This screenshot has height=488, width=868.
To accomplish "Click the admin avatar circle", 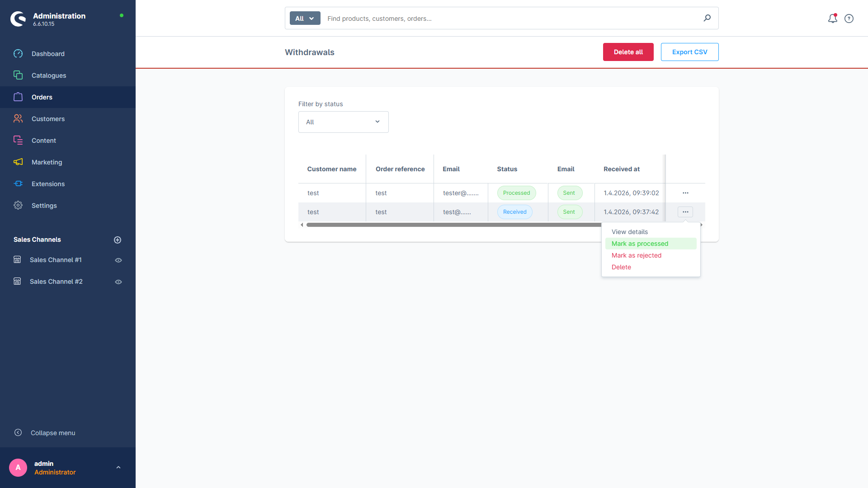I will (x=18, y=468).
